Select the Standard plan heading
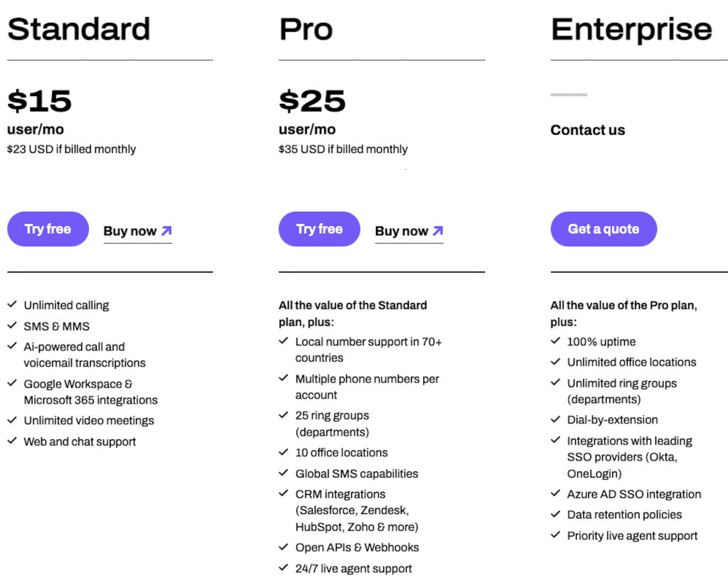728x585 pixels. pos(78,29)
